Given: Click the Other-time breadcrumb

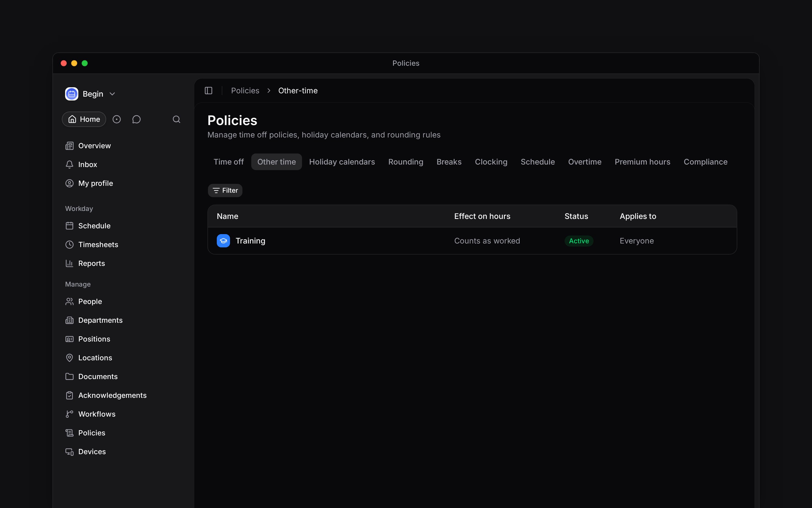Looking at the screenshot, I should tap(298, 91).
